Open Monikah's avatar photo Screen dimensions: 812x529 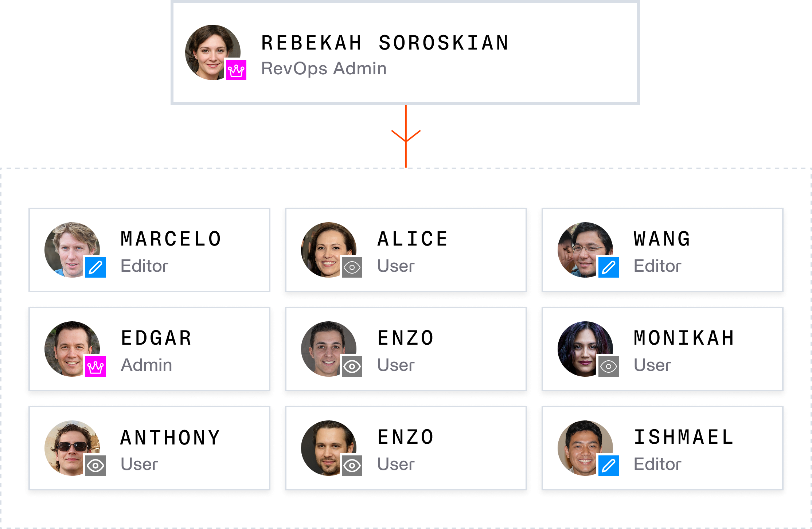[585, 349]
